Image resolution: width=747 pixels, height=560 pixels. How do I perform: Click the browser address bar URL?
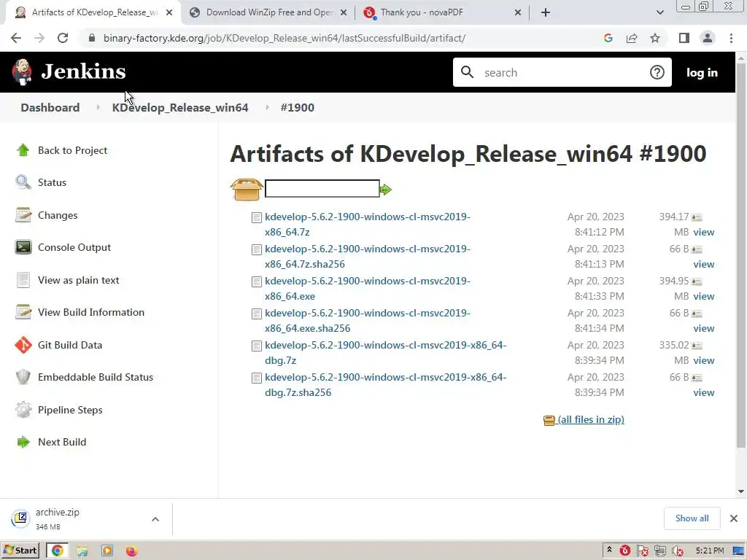(285, 38)
